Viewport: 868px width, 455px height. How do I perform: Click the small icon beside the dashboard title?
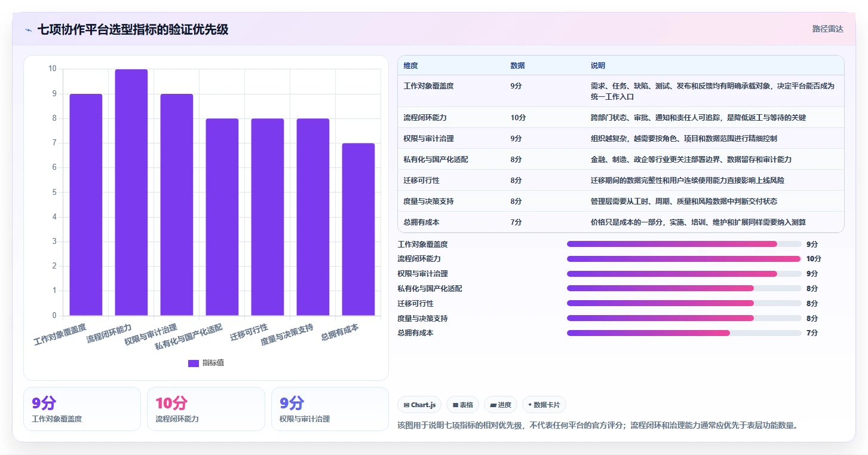28,29
